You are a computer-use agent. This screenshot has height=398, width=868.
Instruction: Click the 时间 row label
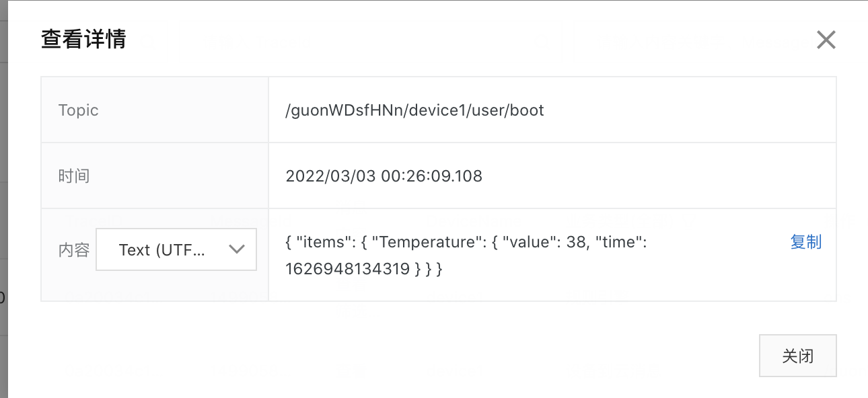[x=74, y=176]
